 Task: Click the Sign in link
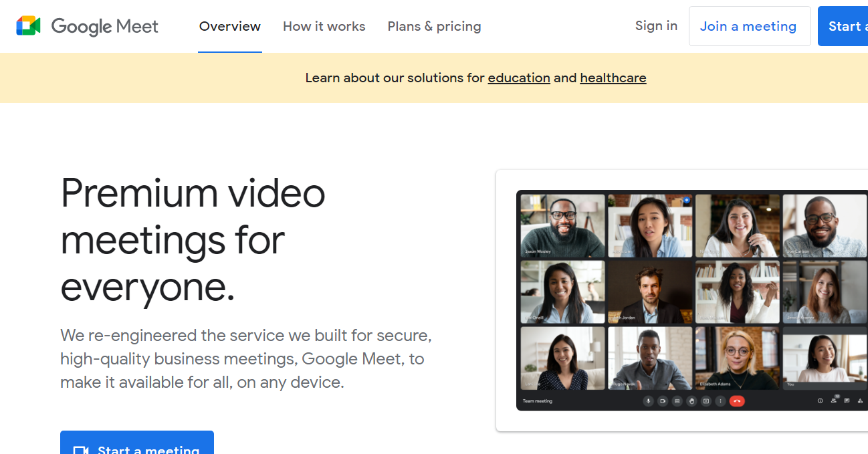click(x=656, y=26)
